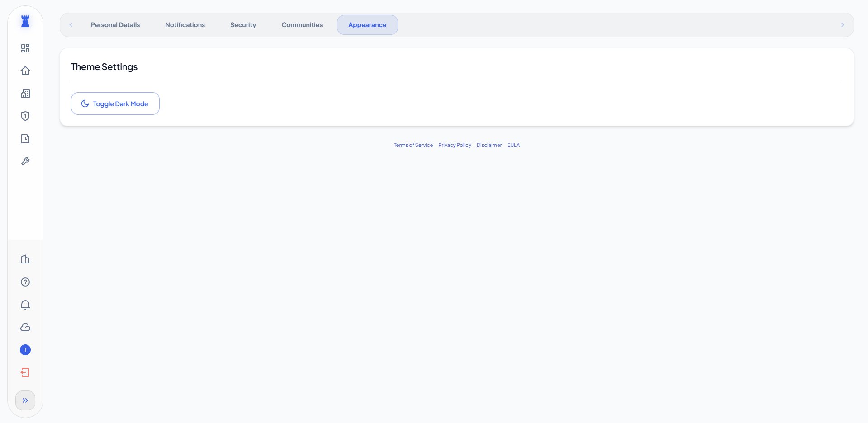This screenshot has width=868, height=423.
Task: Open the bar chart statistics icon
Action: (25, 259)
